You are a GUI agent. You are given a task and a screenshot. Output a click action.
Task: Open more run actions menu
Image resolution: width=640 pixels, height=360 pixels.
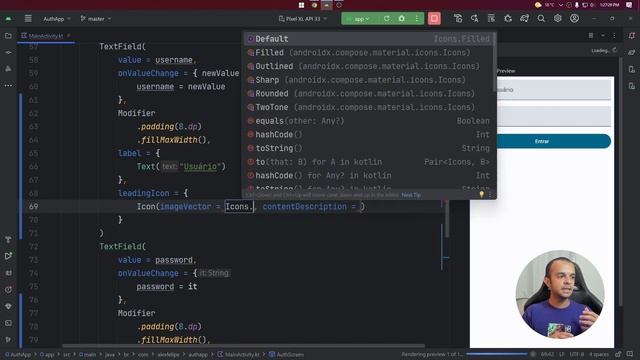point(417,18)
